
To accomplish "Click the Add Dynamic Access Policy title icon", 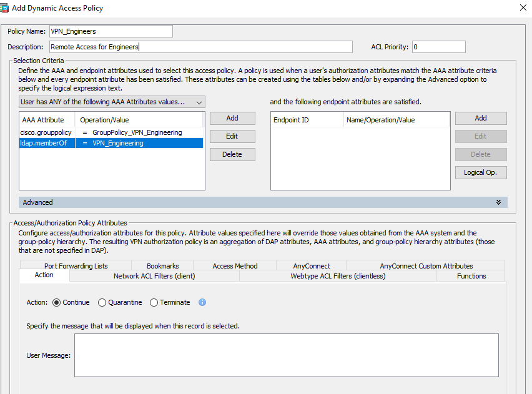I will pos(6,8).
